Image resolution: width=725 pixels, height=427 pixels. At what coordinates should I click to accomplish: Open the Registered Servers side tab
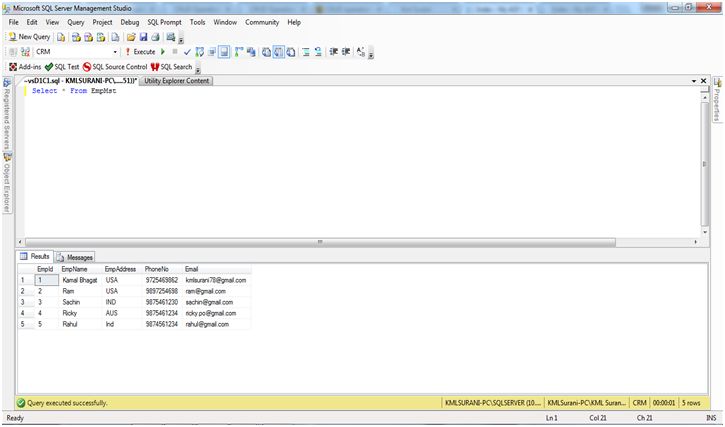click(x=7, y=113)
